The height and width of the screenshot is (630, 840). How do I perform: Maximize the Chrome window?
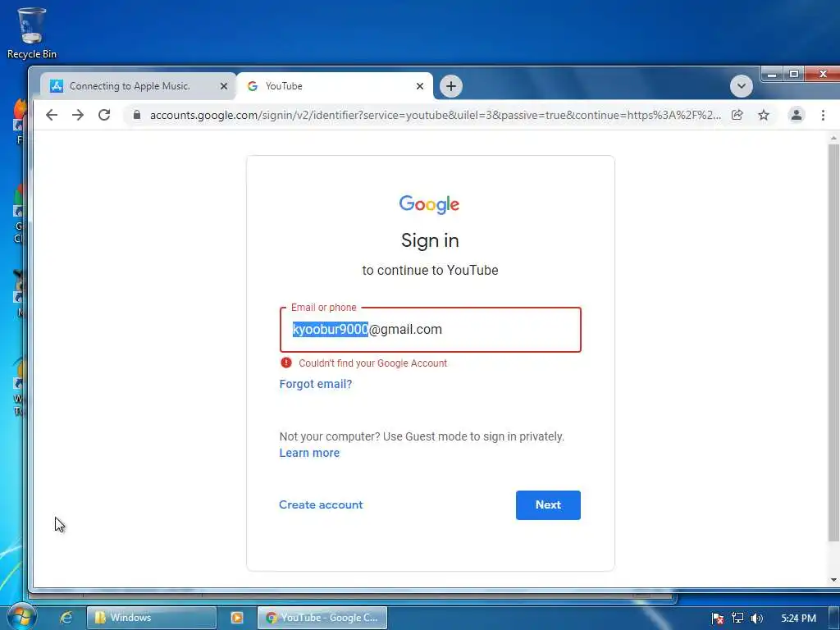coord(794,74)
